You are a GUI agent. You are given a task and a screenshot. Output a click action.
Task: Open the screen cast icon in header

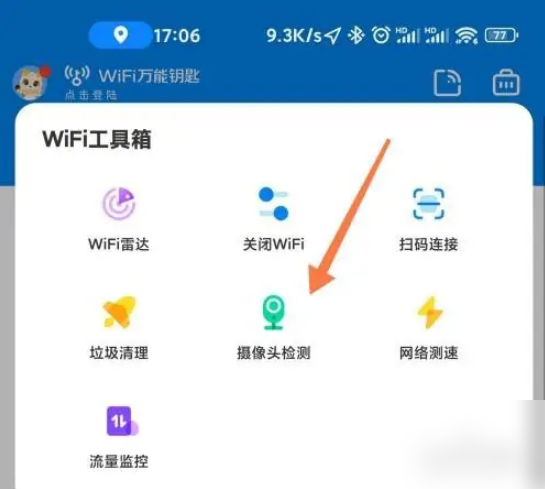447,83
